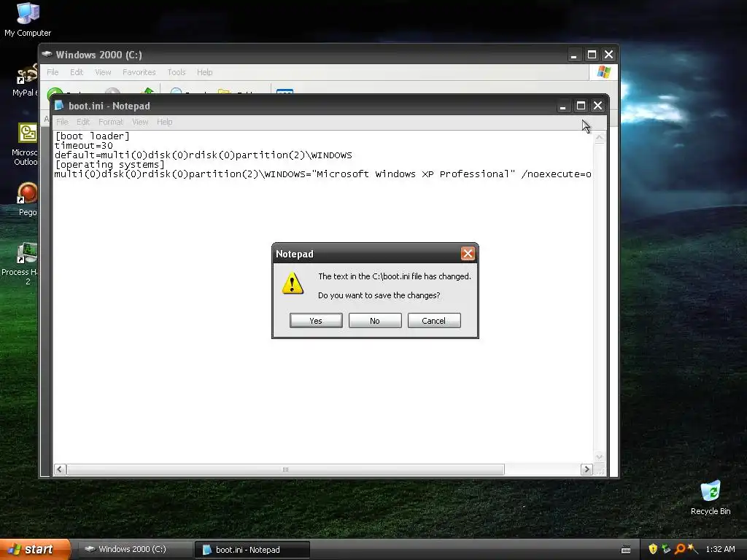Open the Microsoft Outlook desktop shortcut
This screenshot has width=747, height=560.
pos(26,144)
